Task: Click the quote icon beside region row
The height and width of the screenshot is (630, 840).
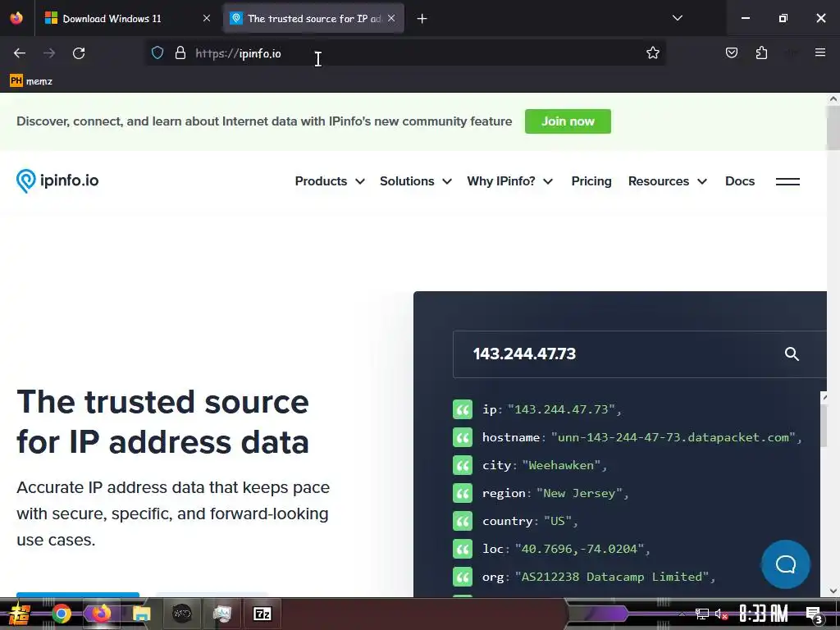Action: 463,493
